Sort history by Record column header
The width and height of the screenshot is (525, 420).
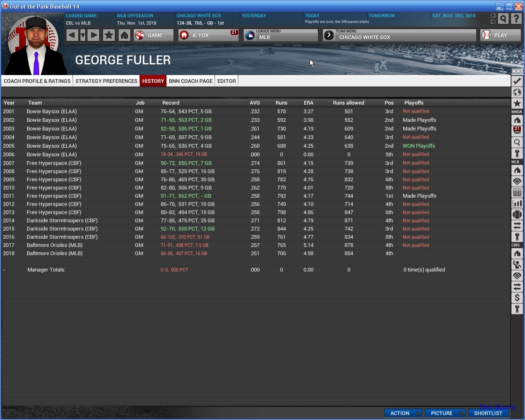[x=171, y=103]
